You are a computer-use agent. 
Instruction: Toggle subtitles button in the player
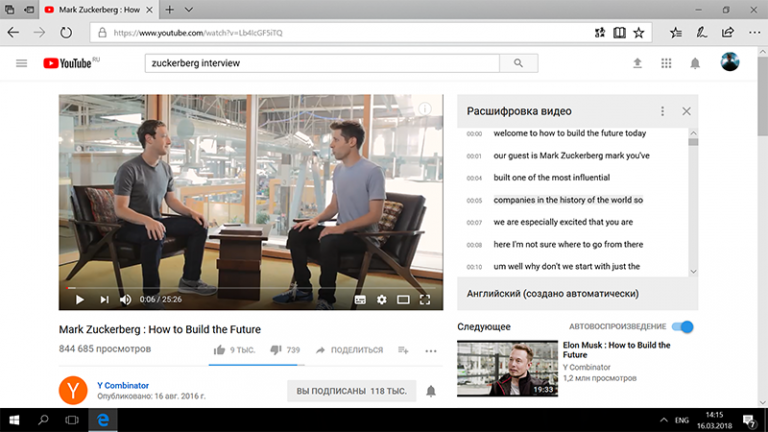point(360,299)
